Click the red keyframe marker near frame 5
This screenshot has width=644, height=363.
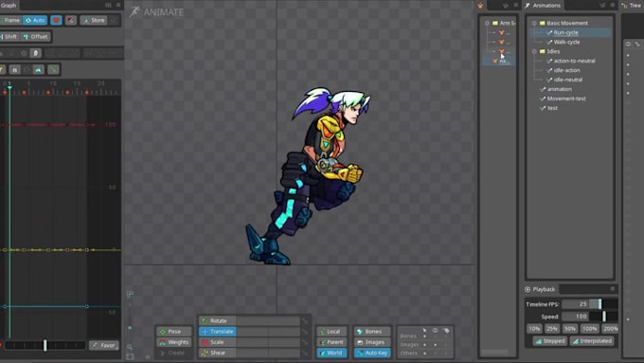pos(25,93)
